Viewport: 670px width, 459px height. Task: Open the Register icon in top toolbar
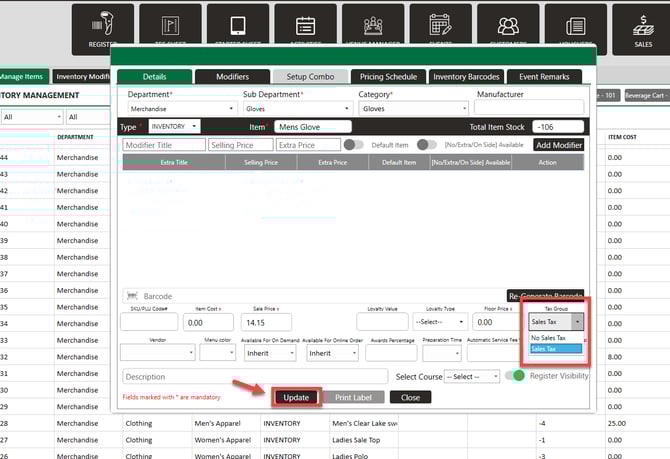point(100,29)
